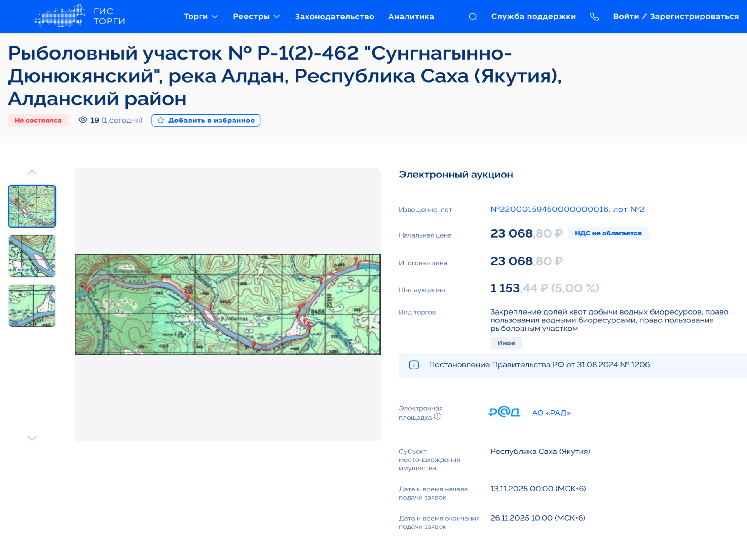Click the РАД platform logo
747x560 pixels.
pos(504,412)
